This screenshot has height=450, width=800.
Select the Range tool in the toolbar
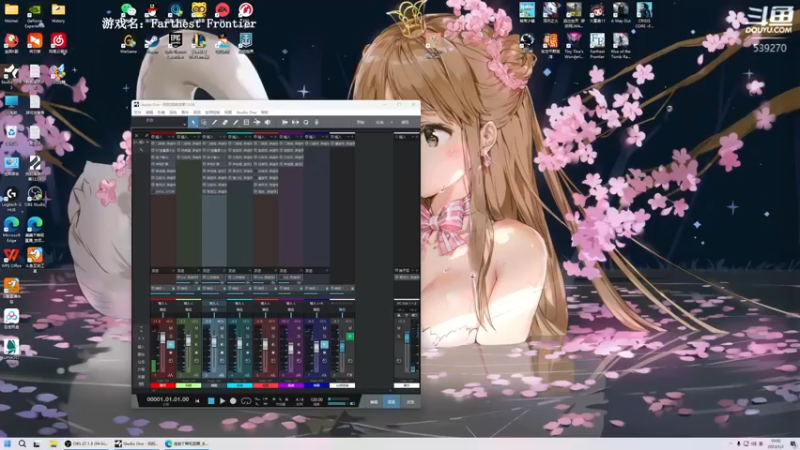(x=204, y=122)
